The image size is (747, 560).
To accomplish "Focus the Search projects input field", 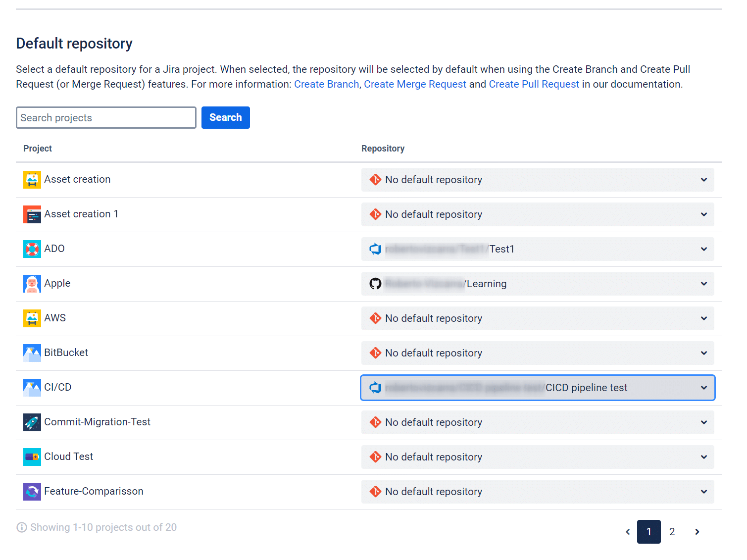I will pyautogui.click(x=106, y=118).
